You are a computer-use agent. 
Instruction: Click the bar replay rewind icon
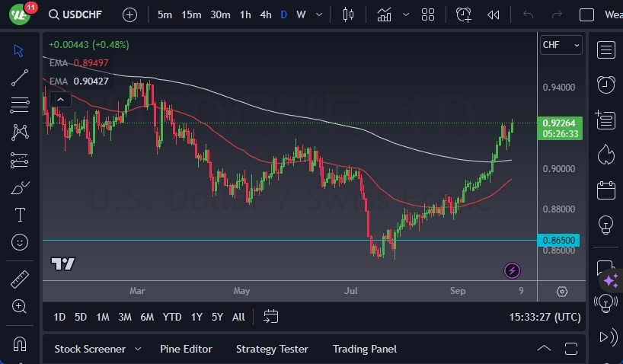click(494, 14)
